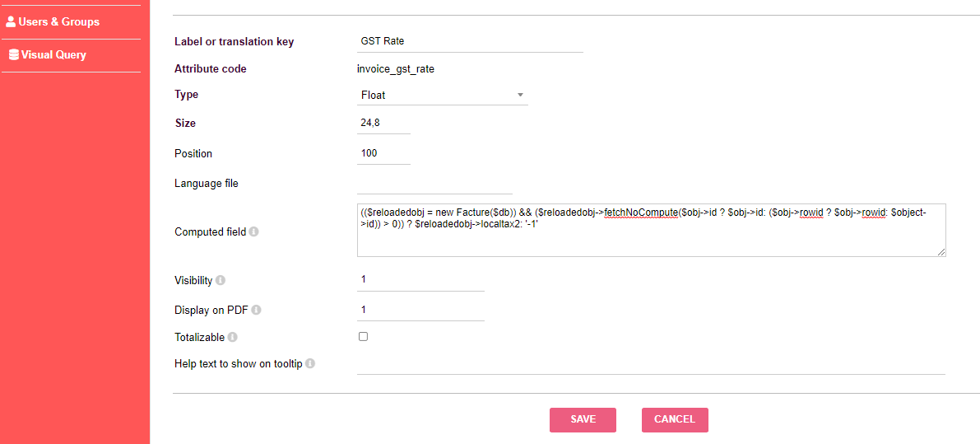Click the Position field containing 100
The image size is (980, 444).
(x=383, y=153)
